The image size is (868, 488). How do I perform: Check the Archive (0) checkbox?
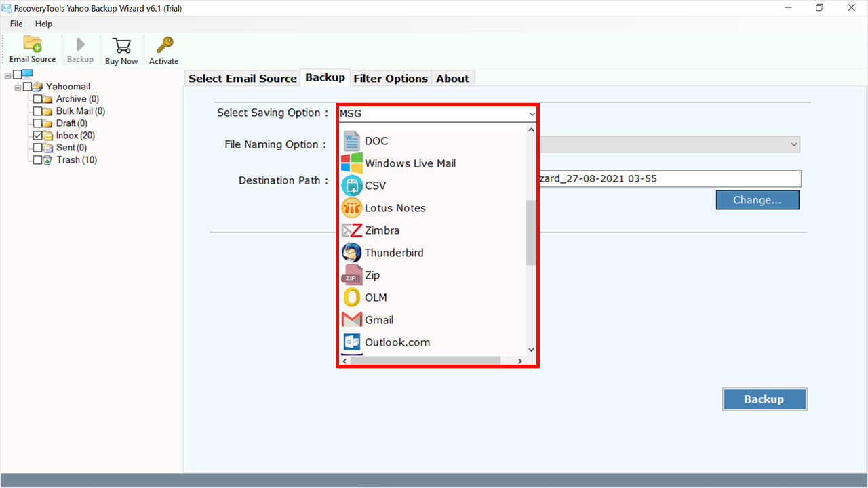click(38, 99)
